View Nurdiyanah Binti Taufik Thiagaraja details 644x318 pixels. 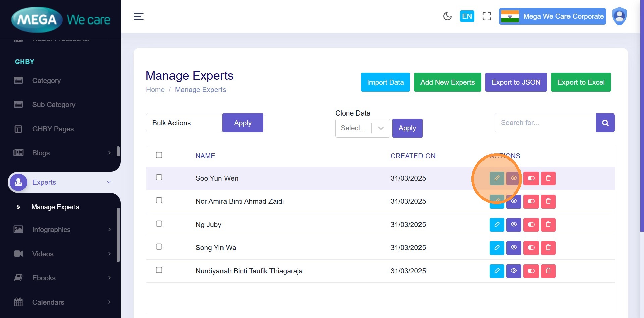[x=513, y=271]
